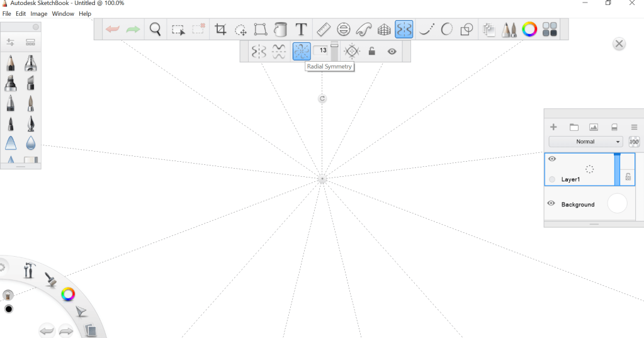The image size is (644, 338).
Task: Hide the Background layer via eye icon
Action: click(x=551, y=203)
